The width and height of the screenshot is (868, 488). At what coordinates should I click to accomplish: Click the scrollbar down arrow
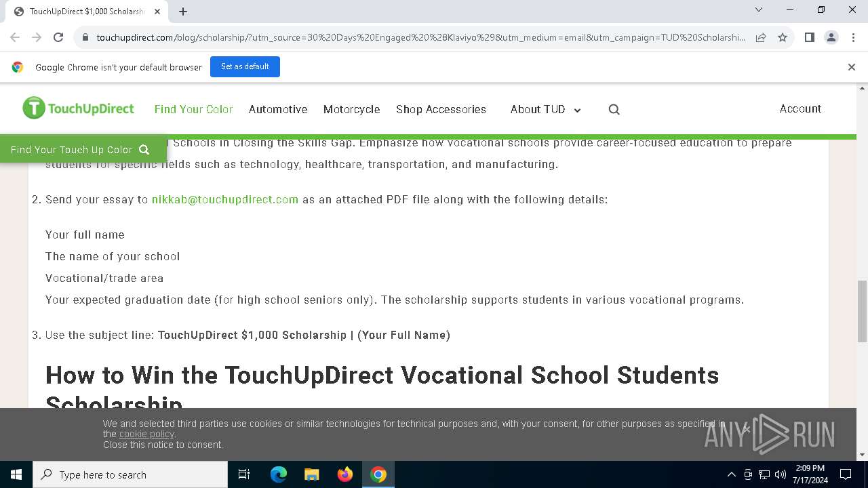click(862, 455)
